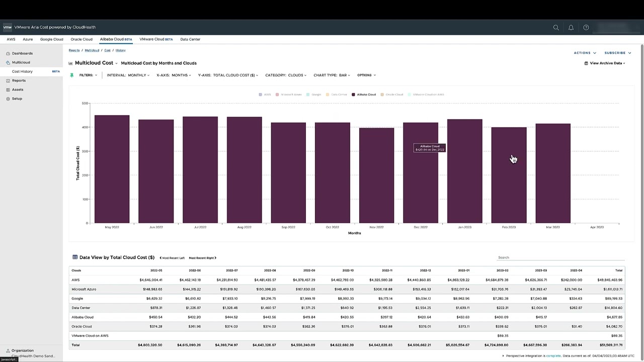This screenshot has width=644, height=362.
Task: Click the Perspective integration complete link
Action: pos(553,356)
